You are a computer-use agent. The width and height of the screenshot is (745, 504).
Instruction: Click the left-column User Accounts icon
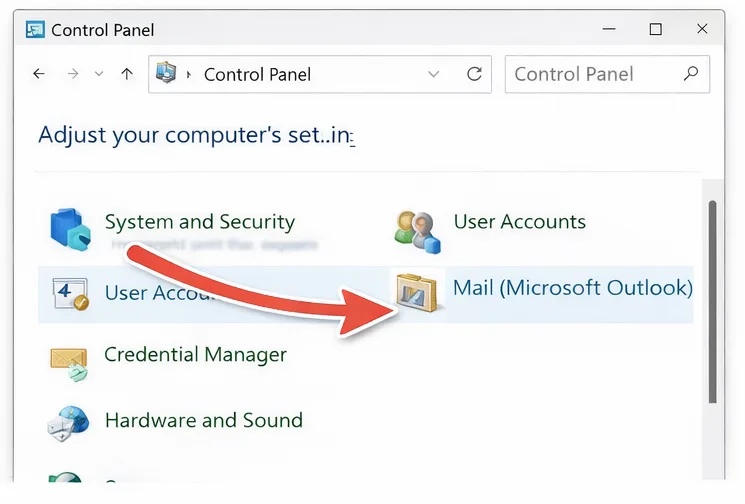pos(70,294)
